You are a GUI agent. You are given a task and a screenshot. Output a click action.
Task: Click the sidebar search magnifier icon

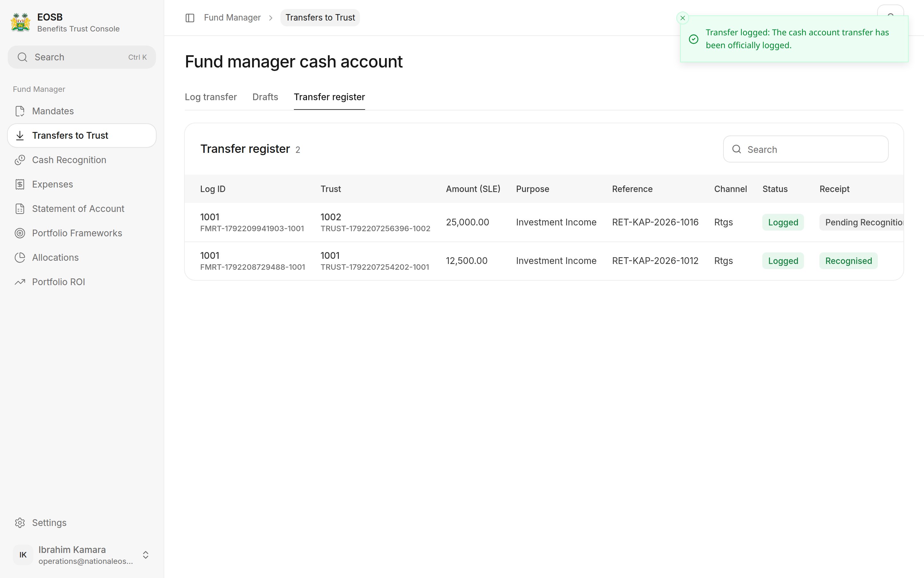point(22,57)
